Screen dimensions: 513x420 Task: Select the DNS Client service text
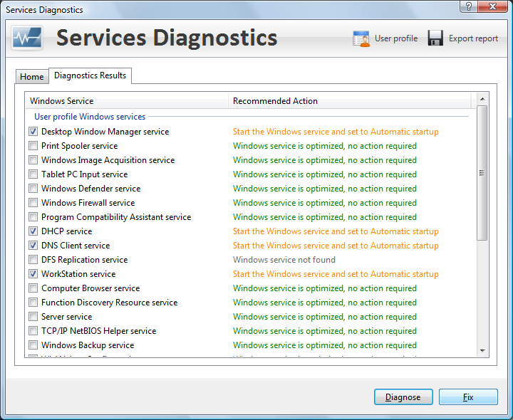(x=76, y=246)
